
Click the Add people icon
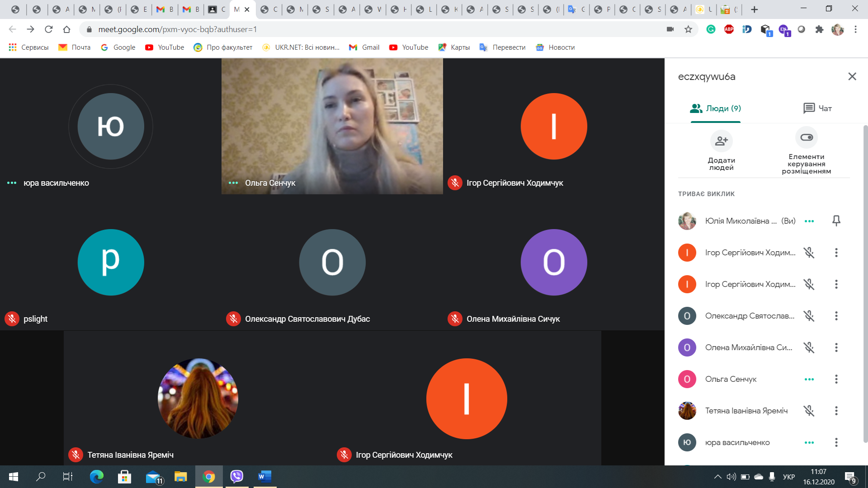pyautogui.click(x=721, y=141)
